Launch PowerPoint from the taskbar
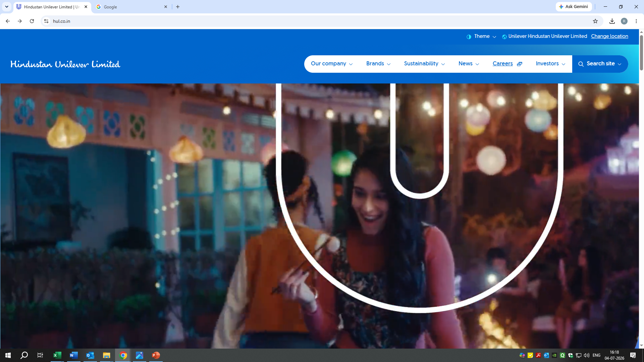644x362 pixels. (x=156, y=355)
